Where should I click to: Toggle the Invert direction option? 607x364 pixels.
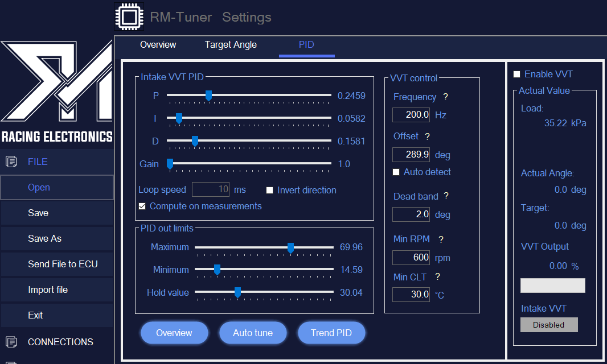point(269,191)
